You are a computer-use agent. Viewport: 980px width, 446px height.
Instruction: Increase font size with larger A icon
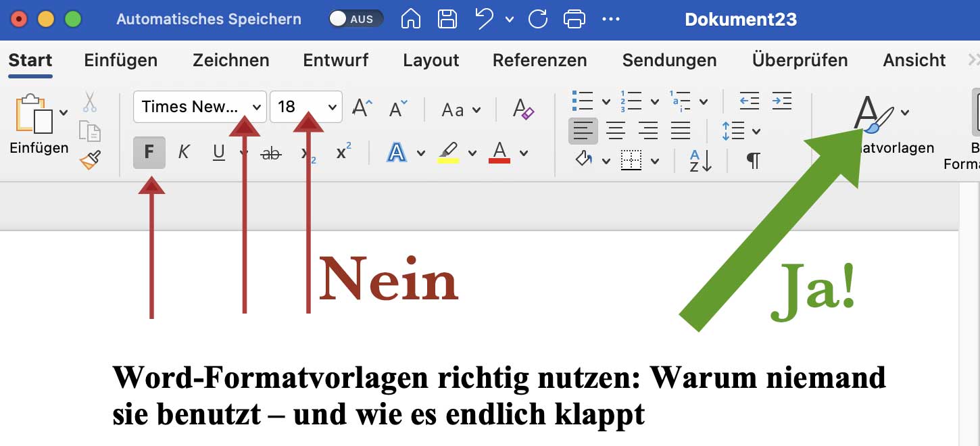coord(362,107)
